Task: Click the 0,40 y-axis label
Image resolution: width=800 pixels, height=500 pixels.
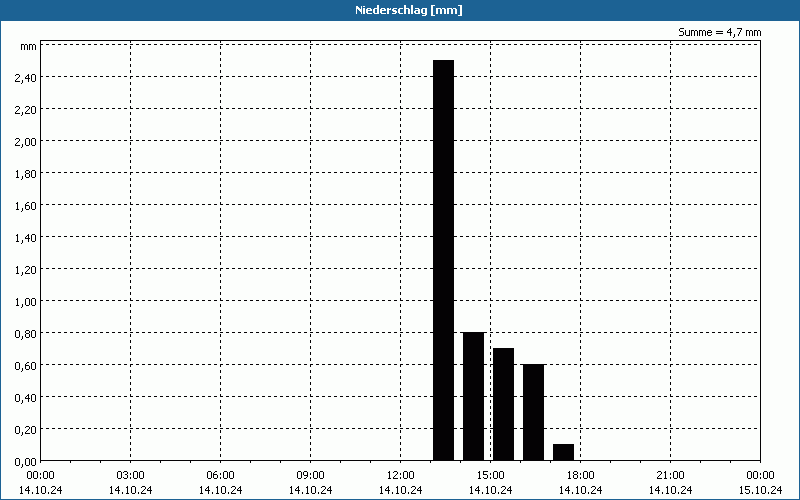Action: click(x=26, y=397)
